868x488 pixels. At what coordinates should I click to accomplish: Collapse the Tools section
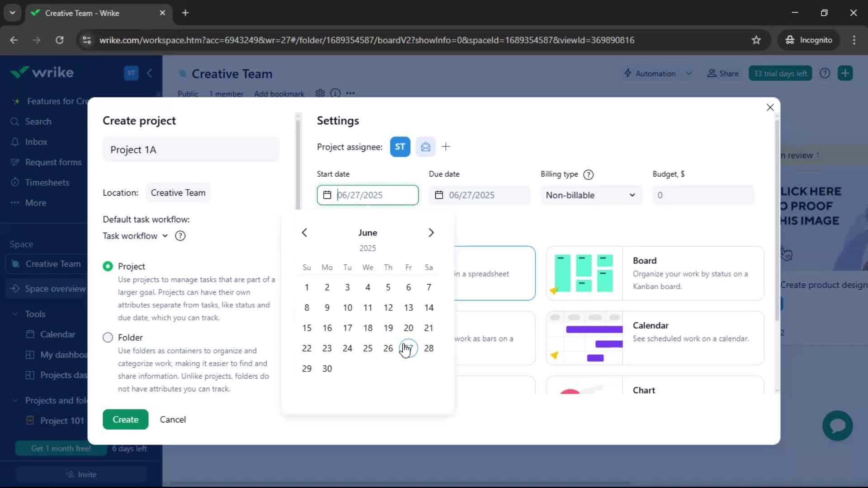point(15,314)
